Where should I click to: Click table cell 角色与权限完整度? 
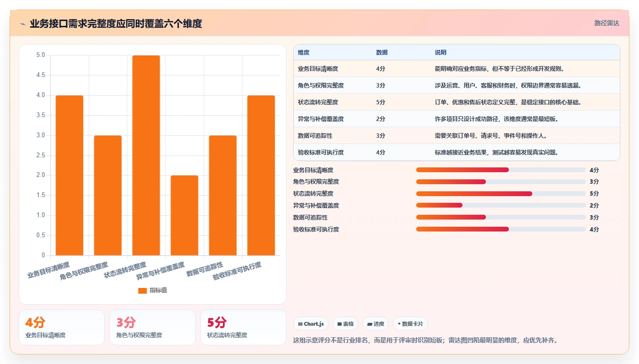pyautogui.click(x=320, y=86)
